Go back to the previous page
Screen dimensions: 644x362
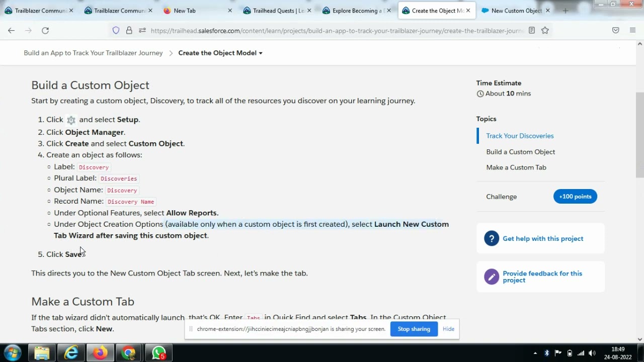click(11, 31)
